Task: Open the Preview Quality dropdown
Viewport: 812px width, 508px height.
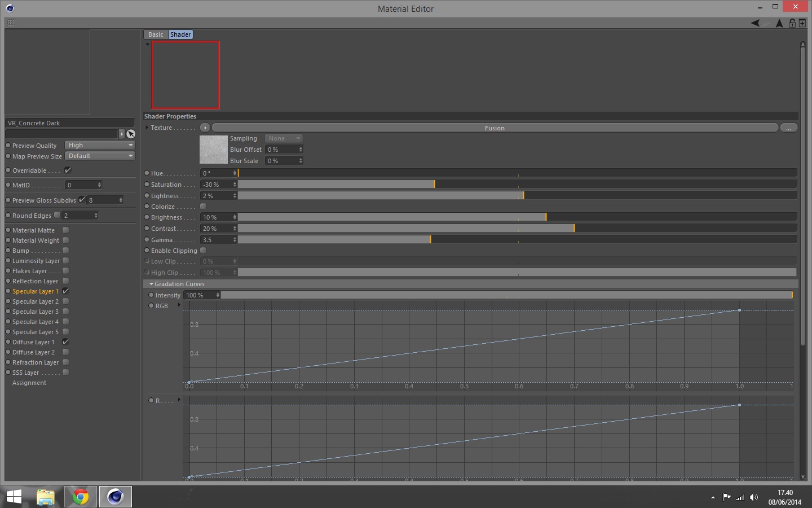Action: point(100,145)
